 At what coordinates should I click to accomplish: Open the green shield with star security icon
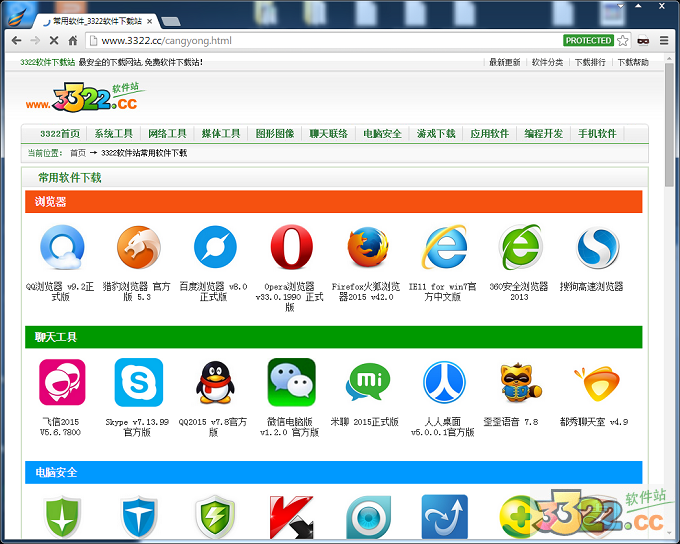(62, 517)
